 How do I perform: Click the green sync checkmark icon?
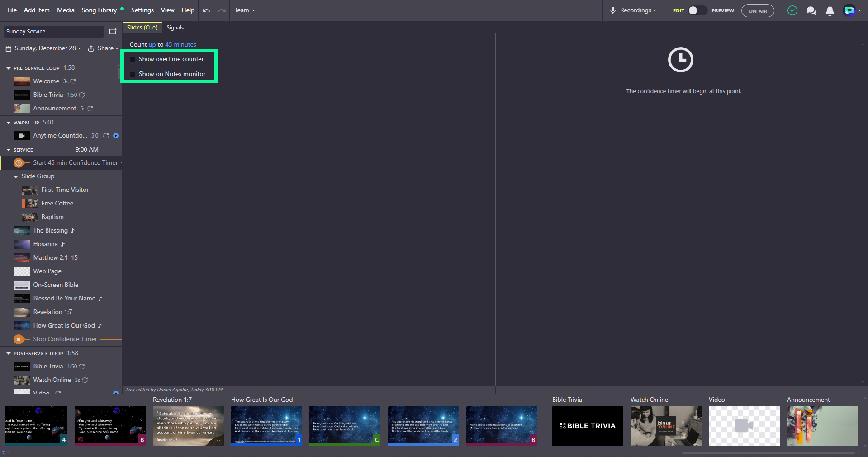click(x=792, y=10)
